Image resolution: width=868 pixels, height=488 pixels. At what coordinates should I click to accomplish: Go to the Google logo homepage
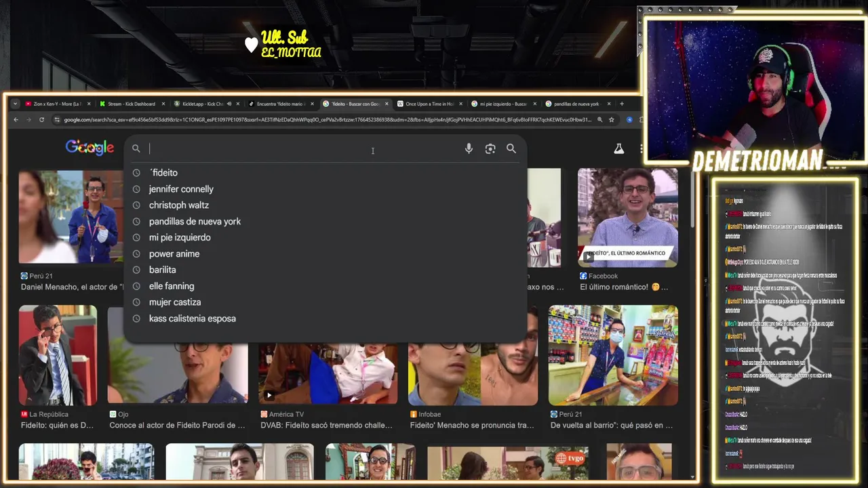click(90, 147)
